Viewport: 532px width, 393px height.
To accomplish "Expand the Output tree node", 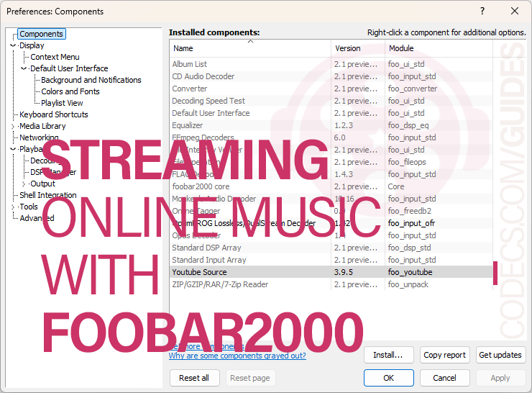I will [24, 184].
